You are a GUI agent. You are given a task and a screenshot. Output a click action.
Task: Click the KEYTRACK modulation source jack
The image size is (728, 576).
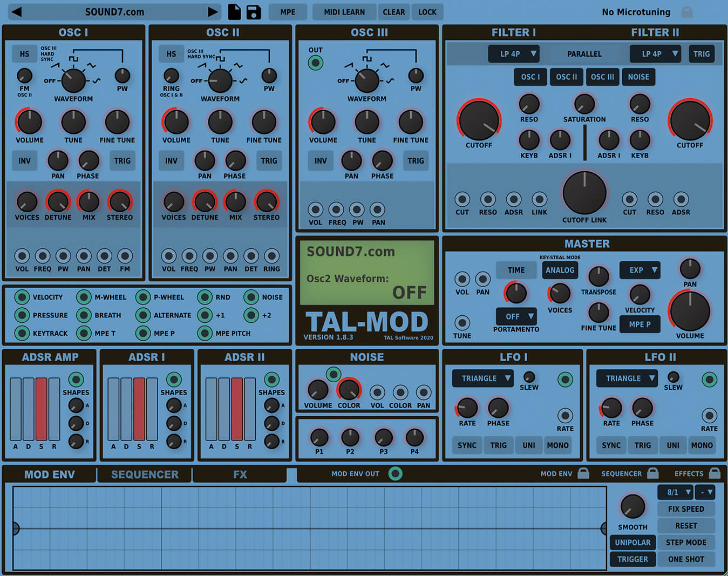coord(22,333)
